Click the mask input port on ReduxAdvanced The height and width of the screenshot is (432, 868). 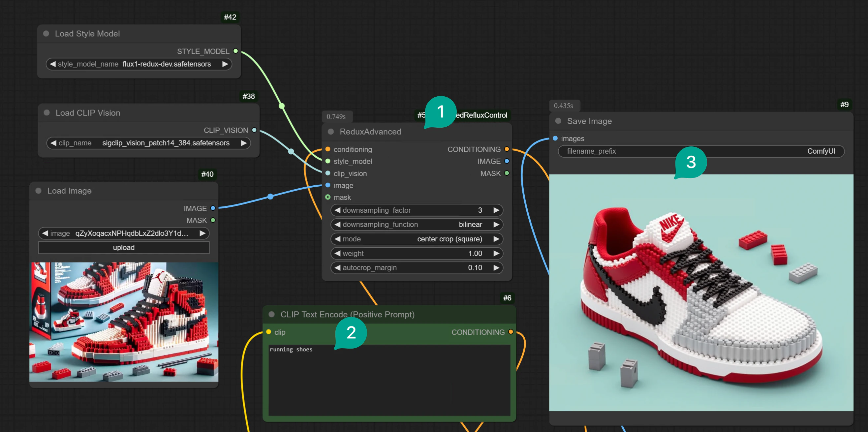(327, 198)
